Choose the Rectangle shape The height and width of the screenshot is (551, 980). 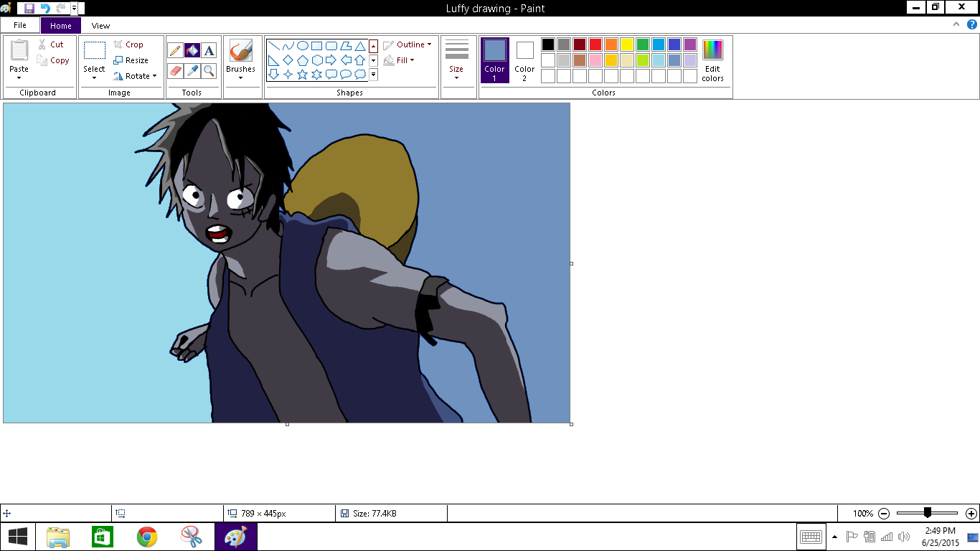pos(317,46)
